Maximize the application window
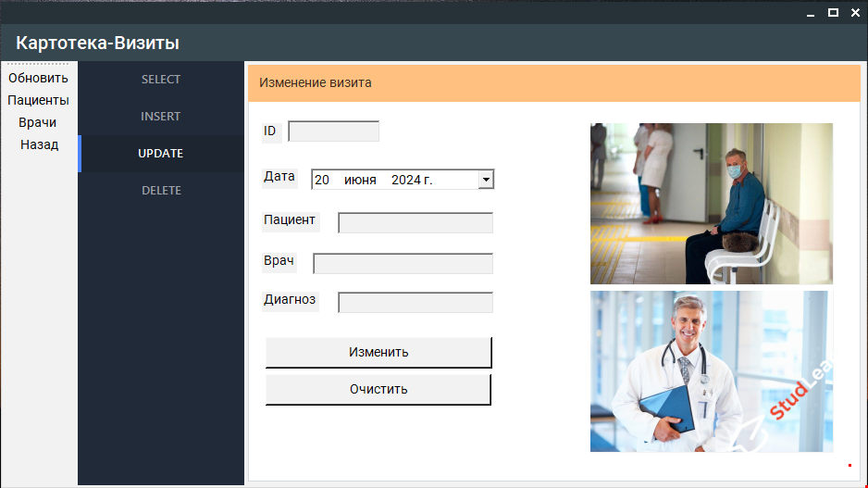Screen dimensions: 868x488 (833, 13)
